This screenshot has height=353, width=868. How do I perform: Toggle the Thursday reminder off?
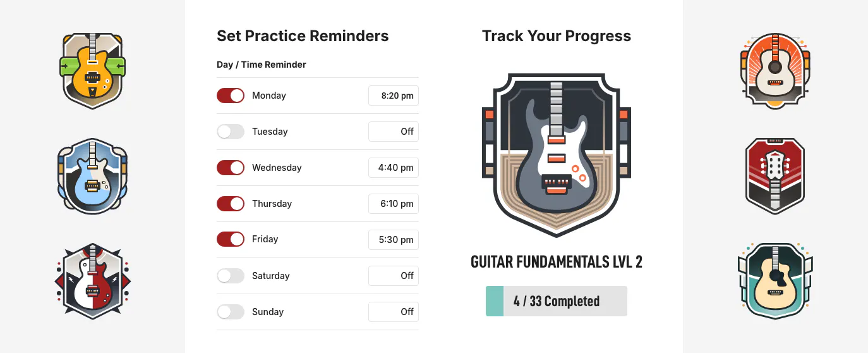pos(231,204)
